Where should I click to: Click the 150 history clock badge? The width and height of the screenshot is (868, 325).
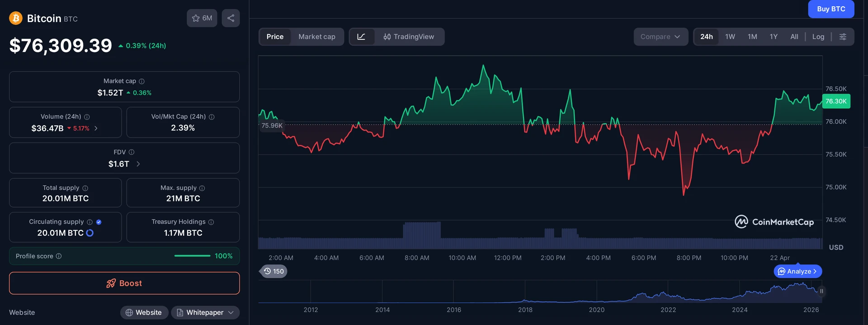point(274,271)
